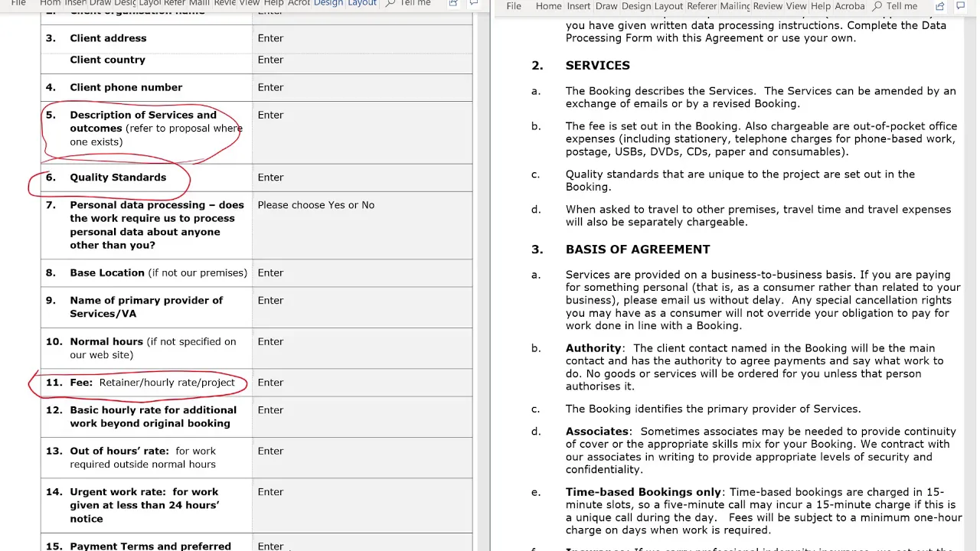Screen dimensions: 980x551
Task: Click 'BASIS OF AGREEMENT' heading
Action: coord(638,249)
